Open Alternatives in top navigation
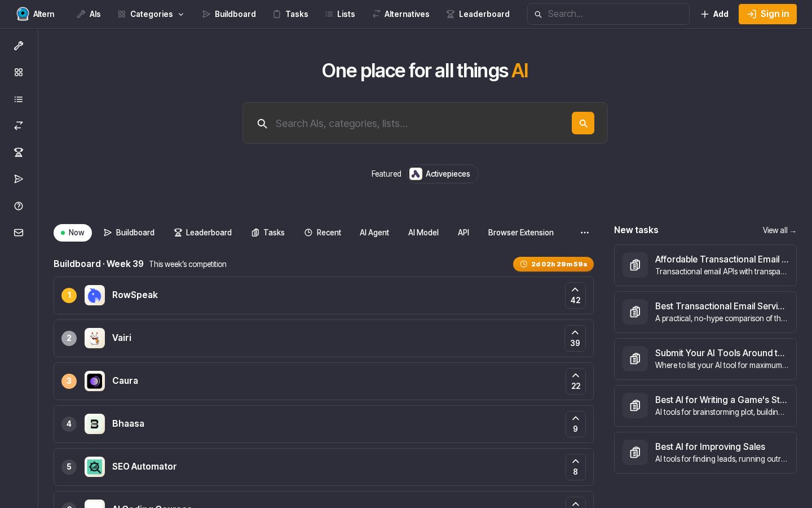The image size is (812, 508). [401, 14]
